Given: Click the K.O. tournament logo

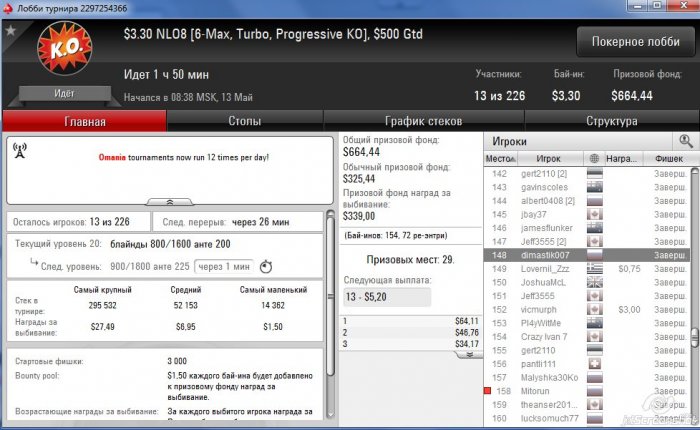Looking at the screenshot, I should point(65,48).
